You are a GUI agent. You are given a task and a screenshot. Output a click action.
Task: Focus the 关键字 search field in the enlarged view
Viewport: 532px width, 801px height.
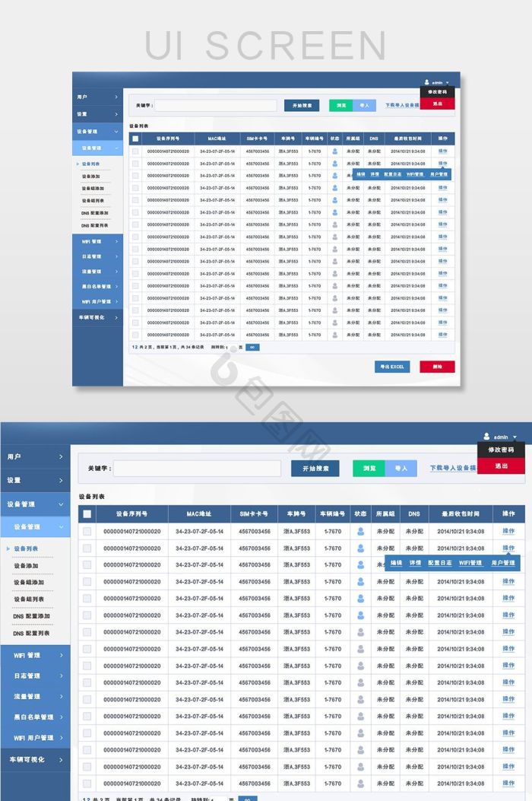tap(197, 469)
